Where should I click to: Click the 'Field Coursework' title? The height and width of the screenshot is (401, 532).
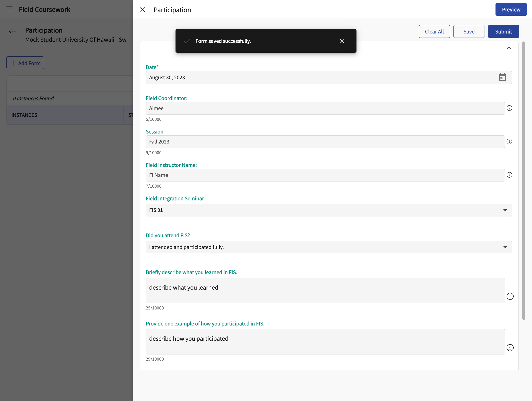point(45,9)
